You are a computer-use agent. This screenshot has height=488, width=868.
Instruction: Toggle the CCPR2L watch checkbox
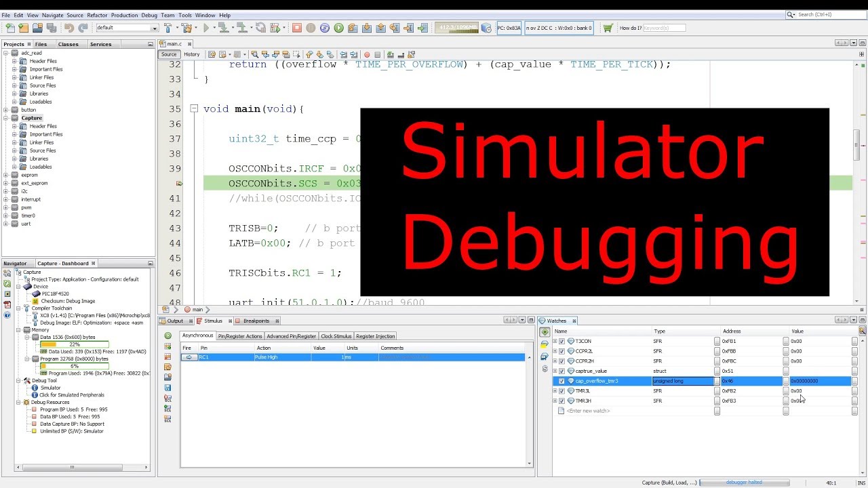pos(561,351)
